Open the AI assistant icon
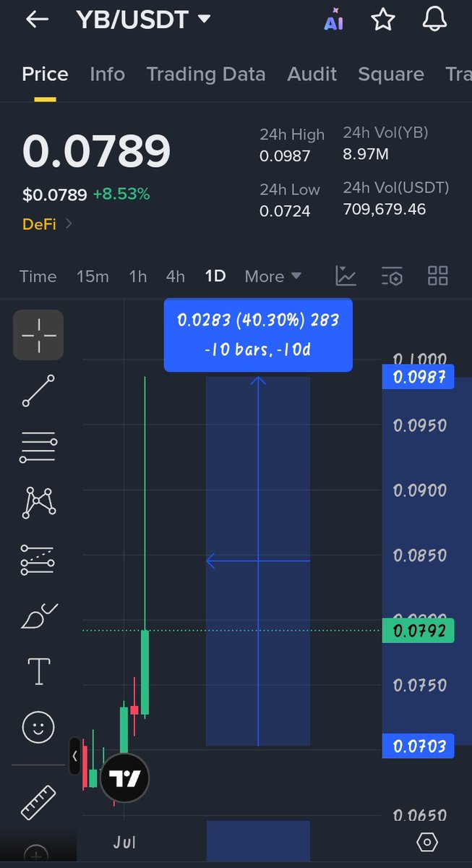 click(x=334, y=20)
